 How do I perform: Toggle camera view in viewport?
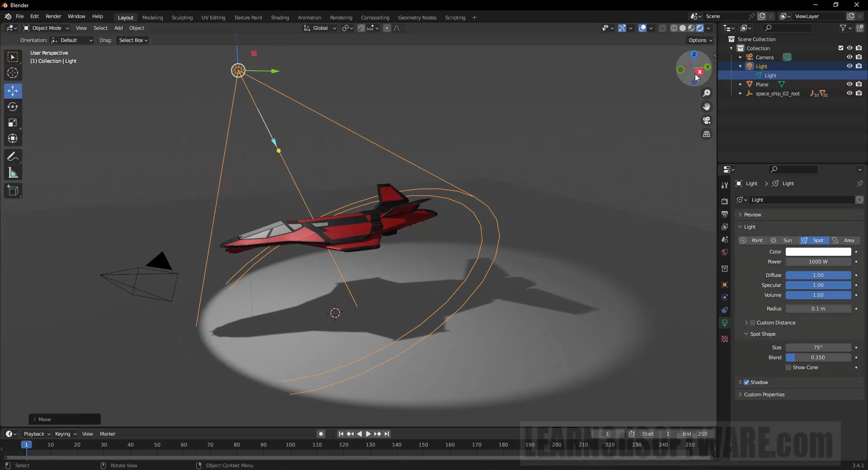[707, 121]
